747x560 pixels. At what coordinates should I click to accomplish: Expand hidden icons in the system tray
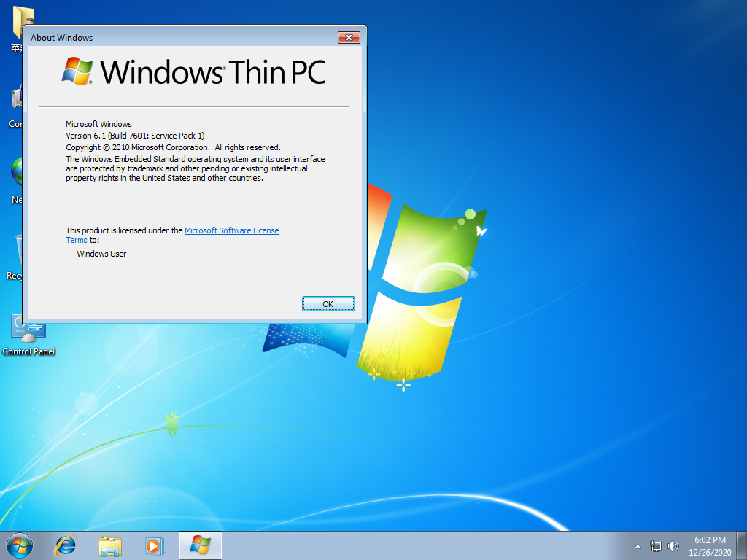pyautogui.click(x=638, y=545)
